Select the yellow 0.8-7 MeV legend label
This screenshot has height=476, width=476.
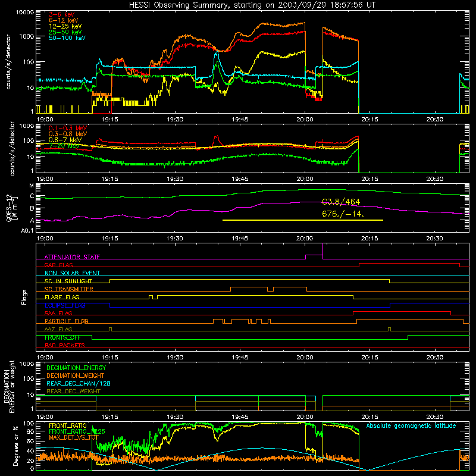click(65, 140)
